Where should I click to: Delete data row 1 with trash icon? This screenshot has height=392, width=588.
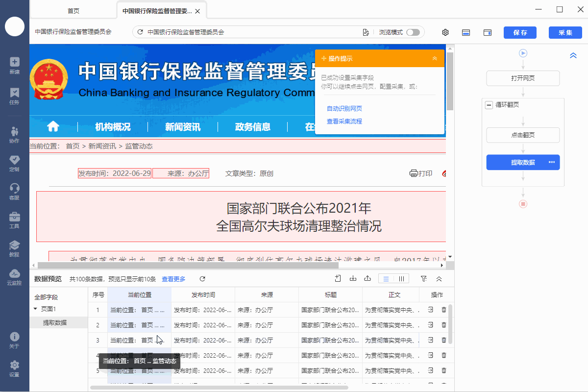coord(444,310)
